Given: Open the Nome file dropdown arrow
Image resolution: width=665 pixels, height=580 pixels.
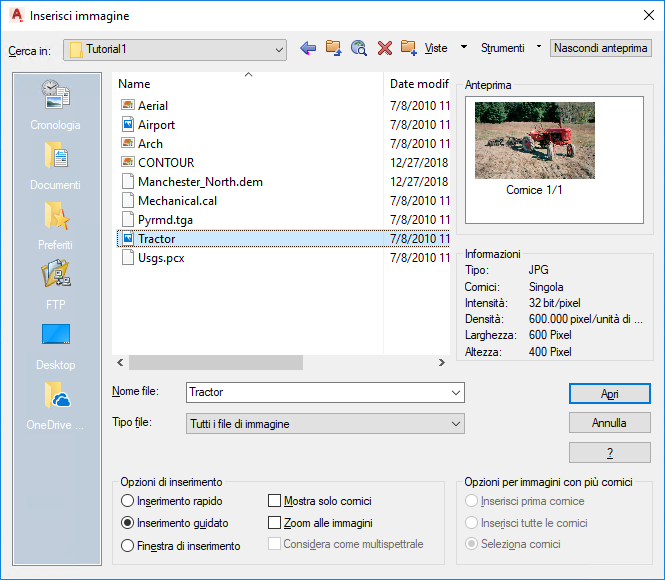Looking at the screenshot, I should (x=456, y=393).
